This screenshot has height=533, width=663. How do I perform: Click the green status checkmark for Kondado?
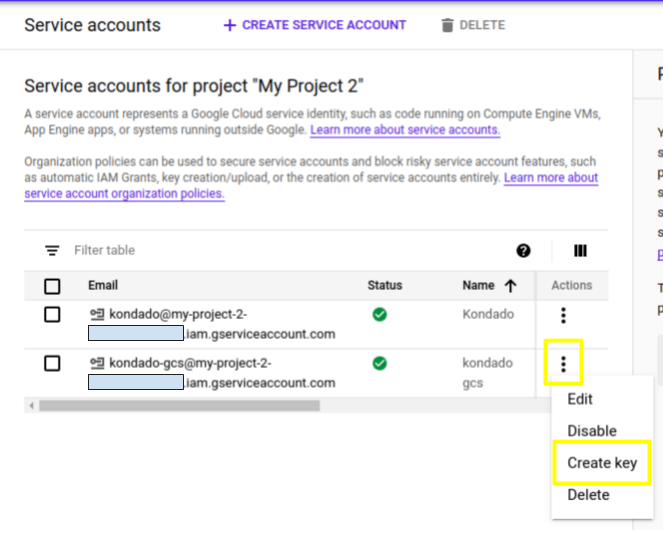(379, 314)
